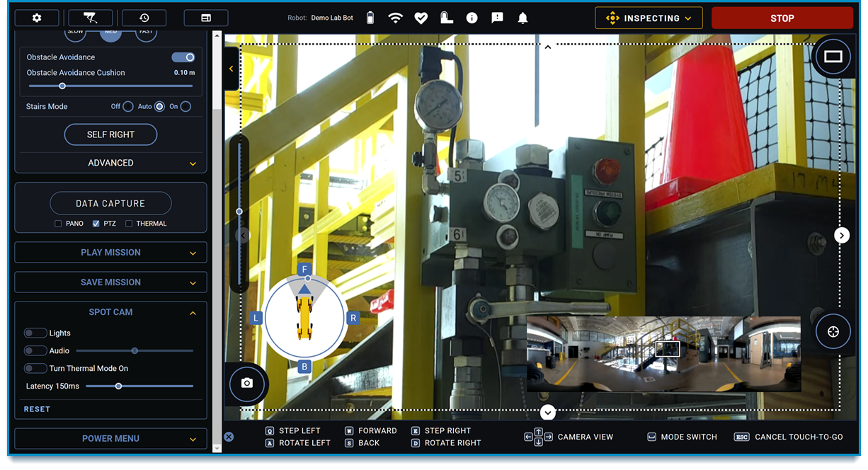Expand the ADVANCED settings section

110,163
